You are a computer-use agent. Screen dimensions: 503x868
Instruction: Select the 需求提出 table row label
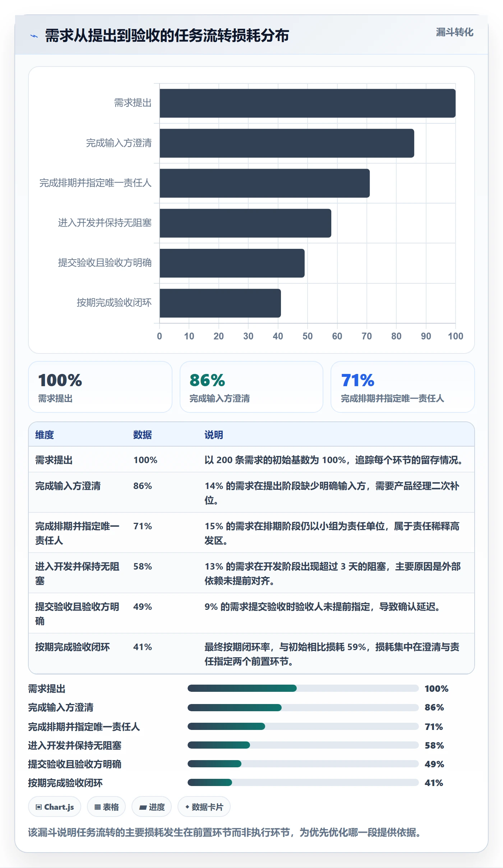tap(54, 460)
